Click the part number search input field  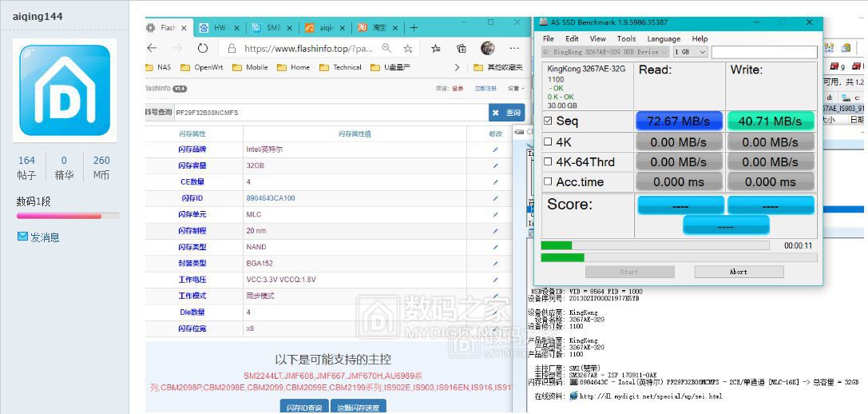(331, 113)
